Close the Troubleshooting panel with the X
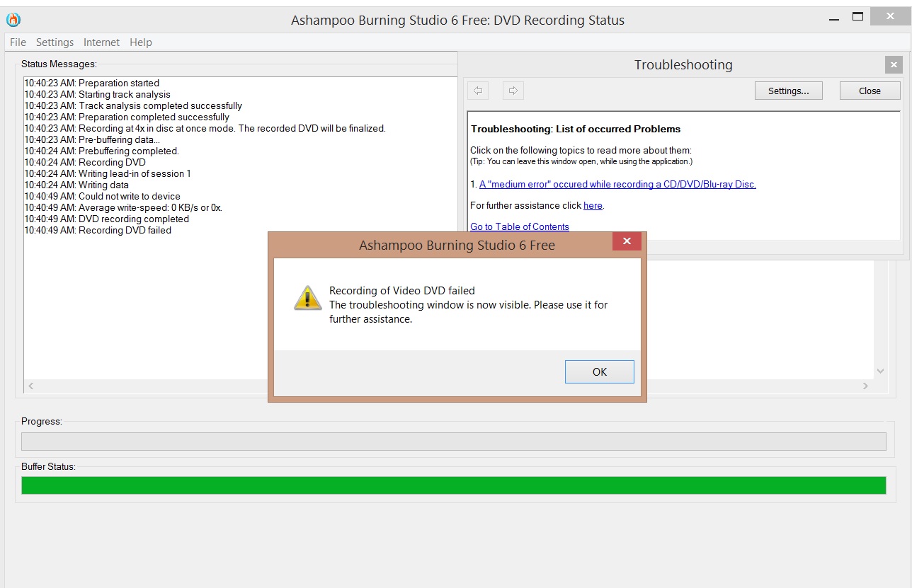Screen dimensions: 912x588 894,65
